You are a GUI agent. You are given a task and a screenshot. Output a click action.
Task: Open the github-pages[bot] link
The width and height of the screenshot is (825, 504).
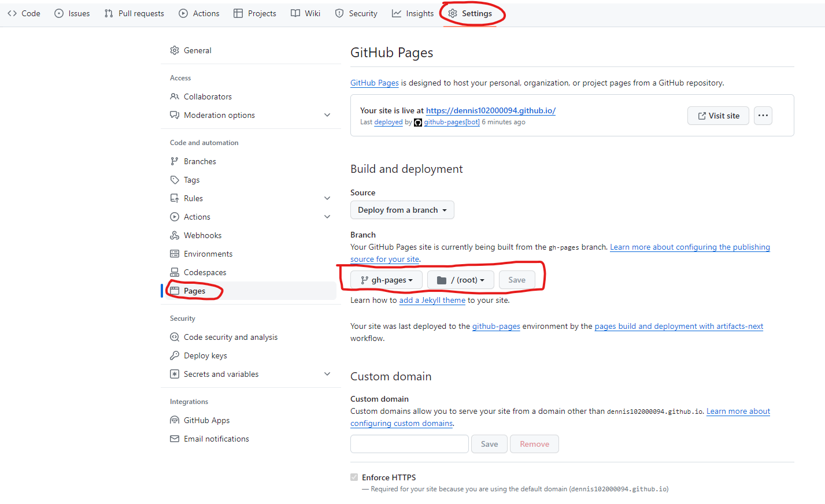pos(452,122)
